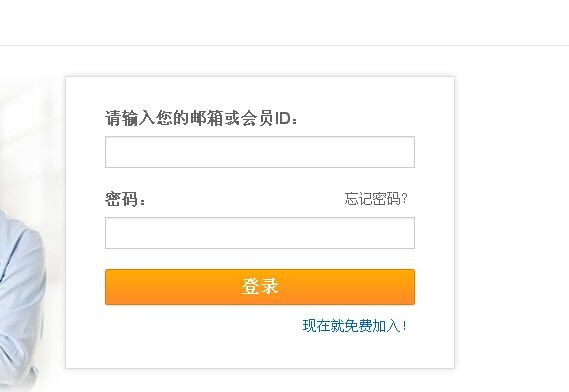The width and height of the screenshot is (569, 392).
Task: Click the 登录 text on the orange button
Action: 260,286
